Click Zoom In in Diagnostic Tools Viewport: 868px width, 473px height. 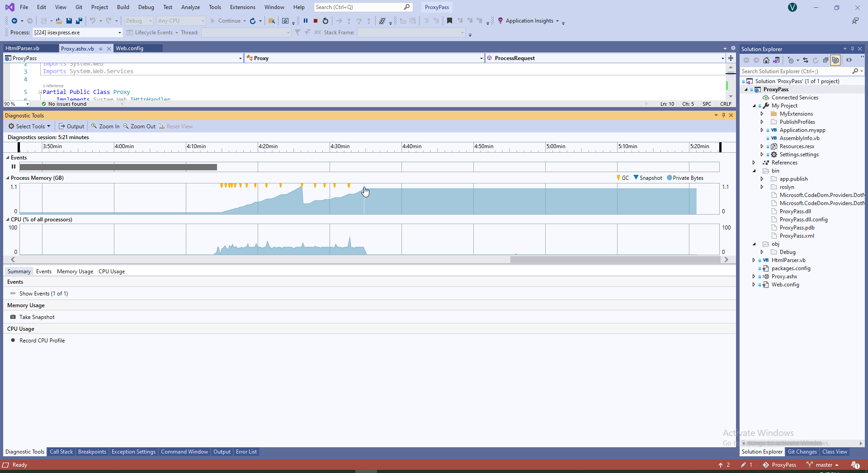[105, 126]
